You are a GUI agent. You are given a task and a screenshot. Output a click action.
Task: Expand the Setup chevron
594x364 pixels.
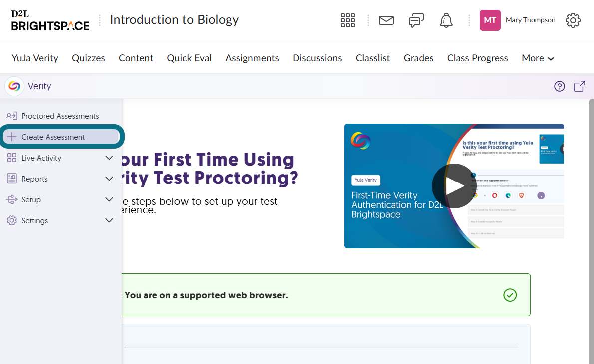pyautogui.click(x=109, y=199)
